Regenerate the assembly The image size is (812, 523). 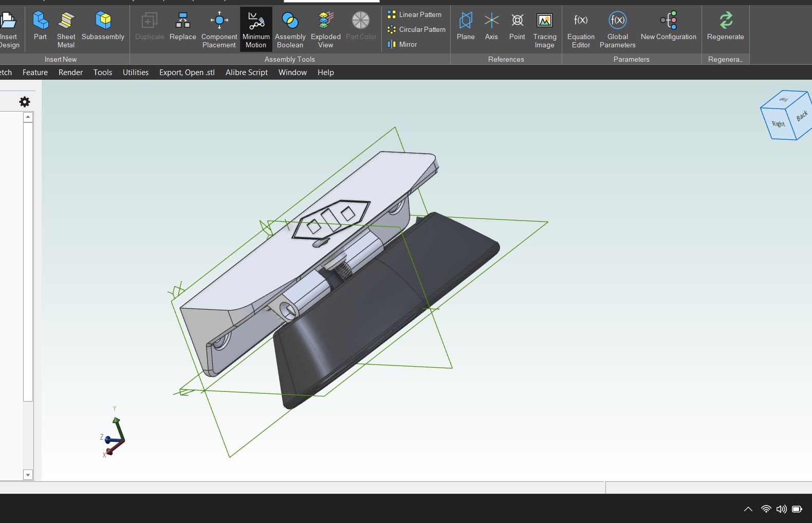tap(726, 26)
